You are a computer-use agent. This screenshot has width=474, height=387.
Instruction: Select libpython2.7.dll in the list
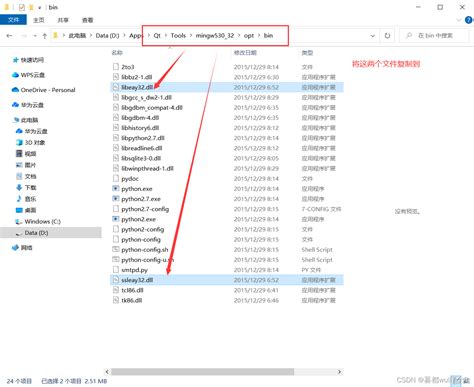click(227, 138)
